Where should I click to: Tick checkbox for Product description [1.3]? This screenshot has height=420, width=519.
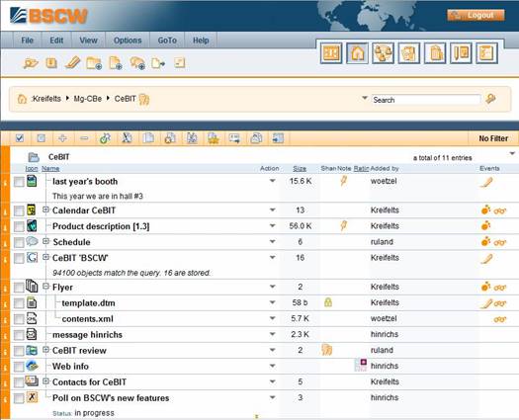click(x=19, y=226)
